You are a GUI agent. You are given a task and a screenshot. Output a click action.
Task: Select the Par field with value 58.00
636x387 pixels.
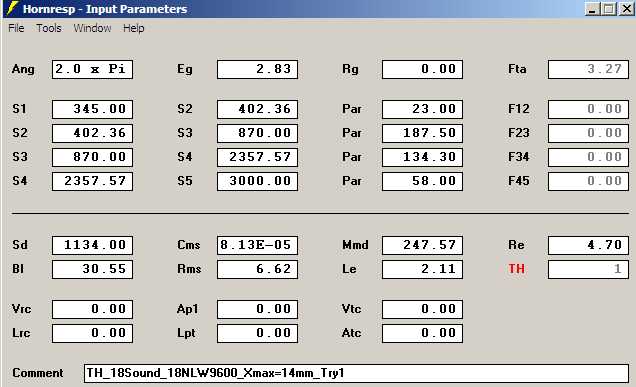click(422, 181)
